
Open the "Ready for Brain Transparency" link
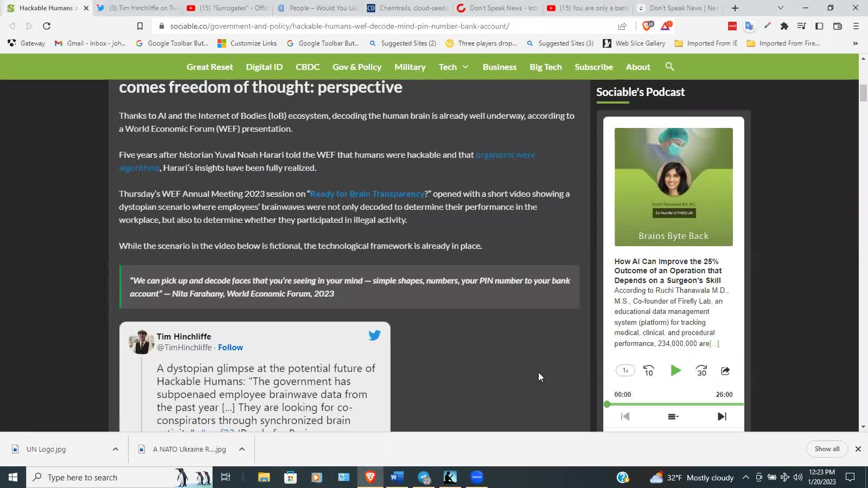click(x=367, y=194)
